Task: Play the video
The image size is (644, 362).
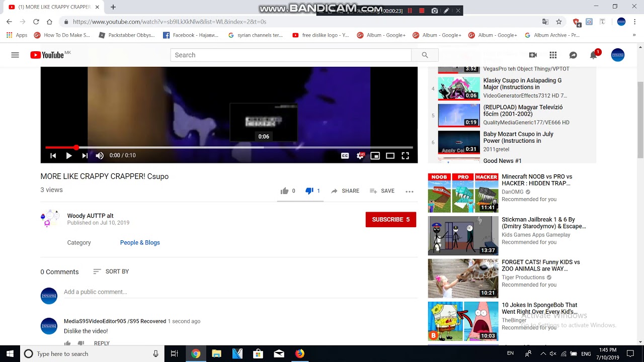Action: (69, 156)
